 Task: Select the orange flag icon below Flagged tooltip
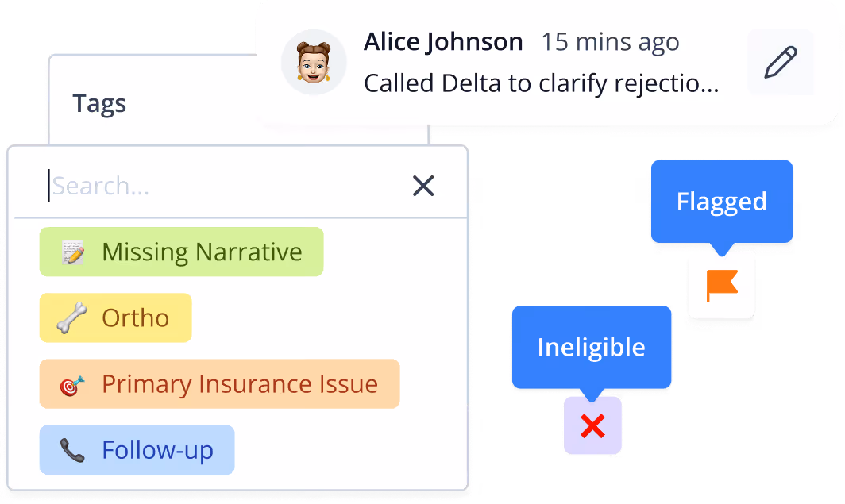[721, 286]
